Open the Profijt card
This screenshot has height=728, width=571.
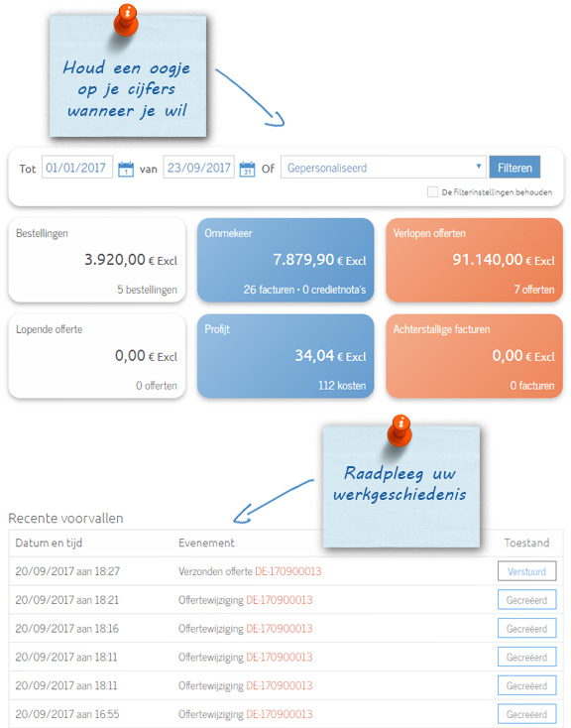click(x=285, y=356)
